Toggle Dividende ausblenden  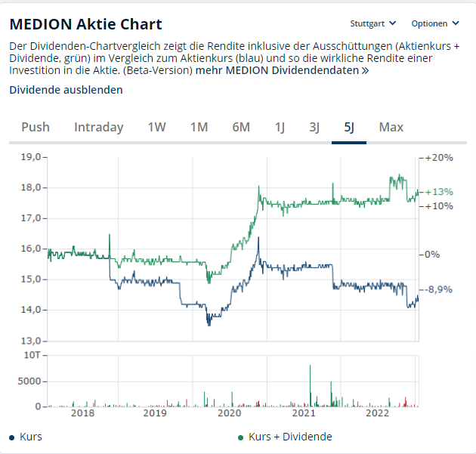coord(66,90)
